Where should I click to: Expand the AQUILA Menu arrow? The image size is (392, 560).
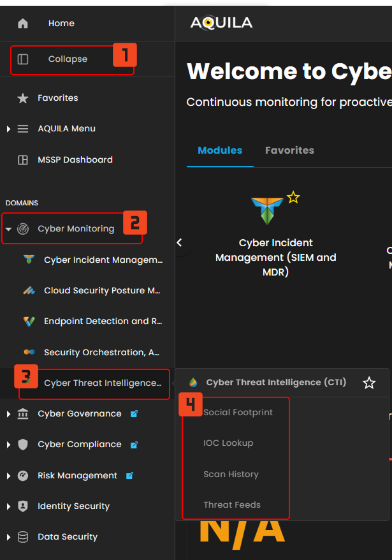[x=8, y=129]
